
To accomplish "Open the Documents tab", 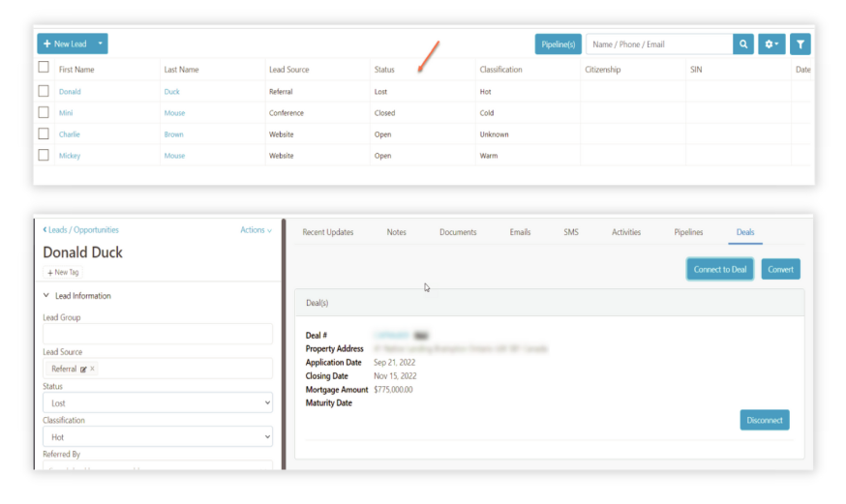I will (x=458, y=232).
